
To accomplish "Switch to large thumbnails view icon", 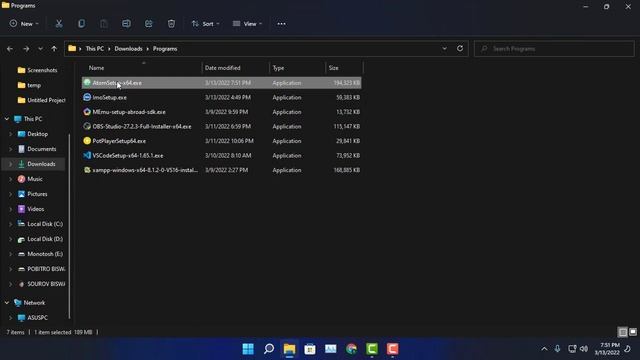I will 633,332.
